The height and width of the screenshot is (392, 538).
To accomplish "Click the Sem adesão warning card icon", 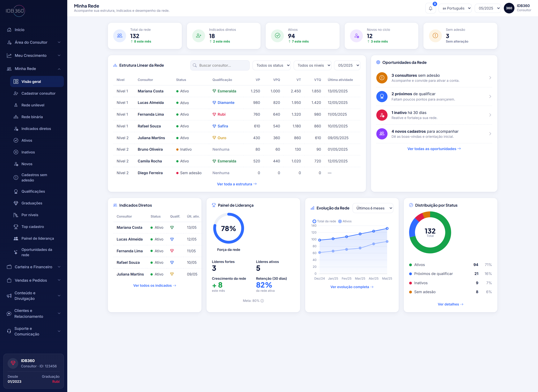I will pyautogui.click(x=435, y=36).
